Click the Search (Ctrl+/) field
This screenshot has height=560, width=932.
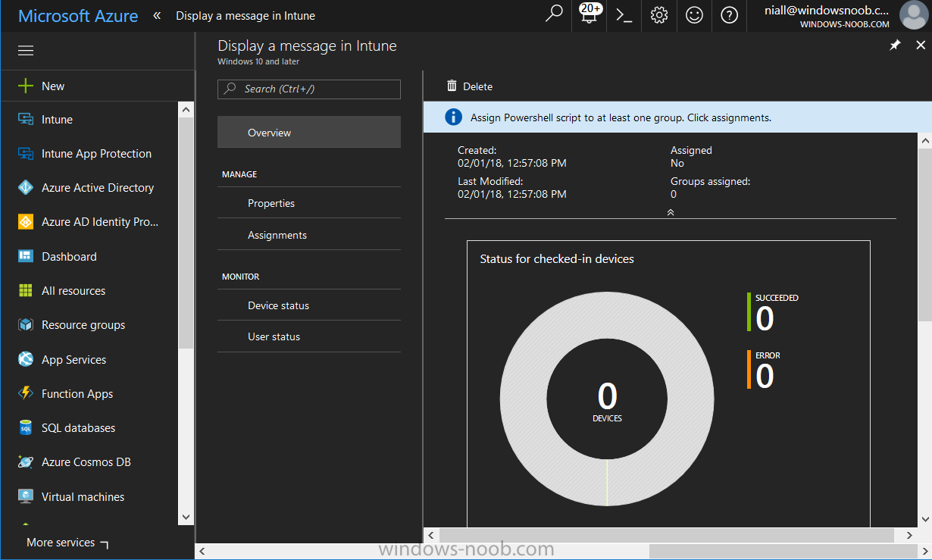pos(309,89)
